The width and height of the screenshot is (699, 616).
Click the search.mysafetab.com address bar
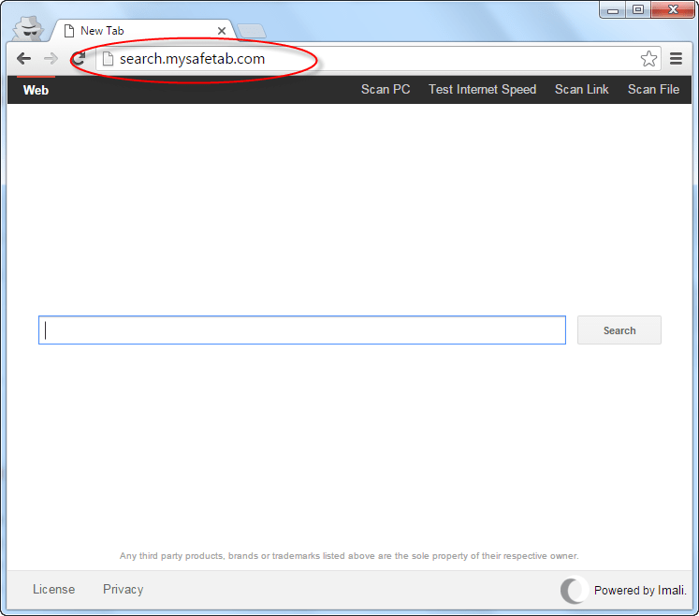[378, 58]
